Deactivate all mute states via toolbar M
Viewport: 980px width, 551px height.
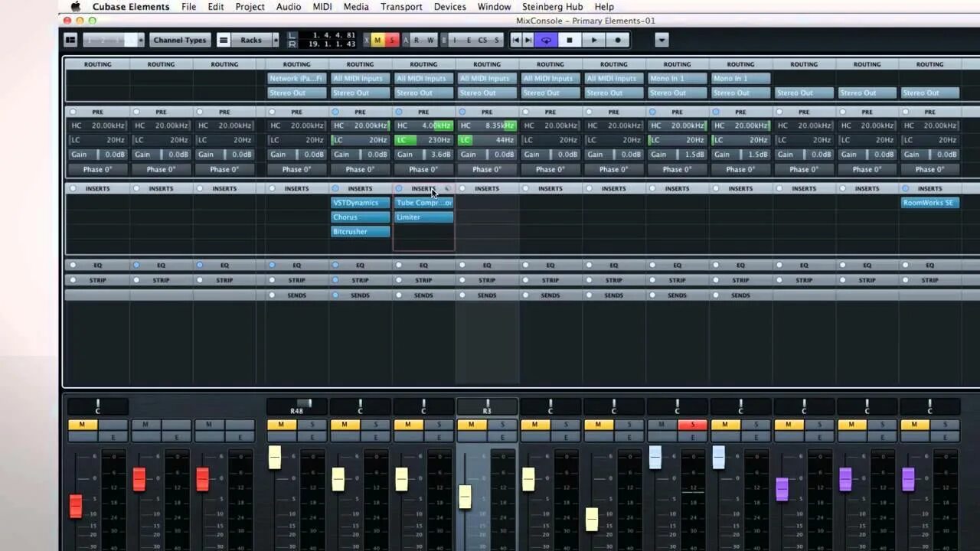[378, 40]
